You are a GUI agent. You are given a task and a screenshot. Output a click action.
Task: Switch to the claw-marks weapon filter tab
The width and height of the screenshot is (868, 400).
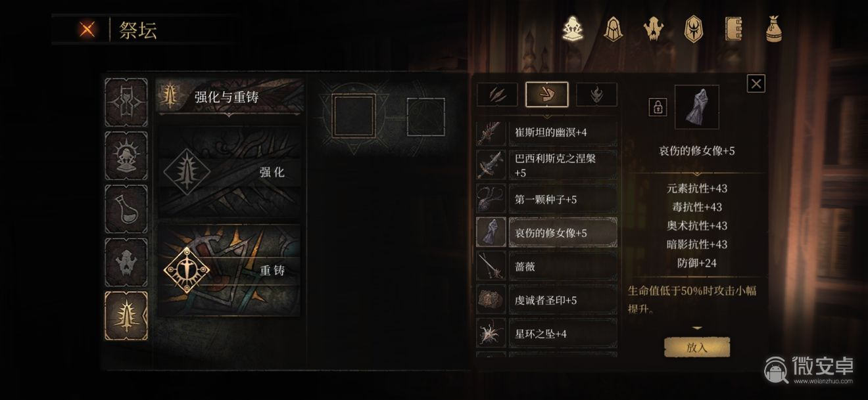tap(496, 95)
